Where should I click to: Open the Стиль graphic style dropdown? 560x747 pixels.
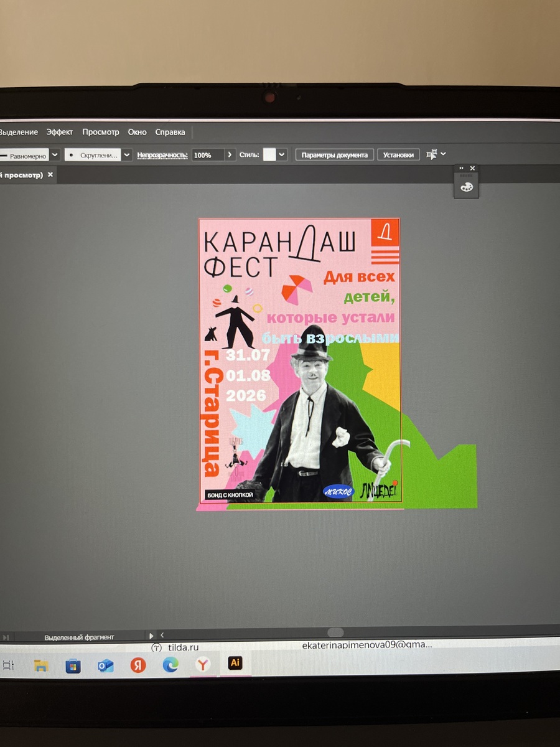pyautogui.click(x=282, y=154)
